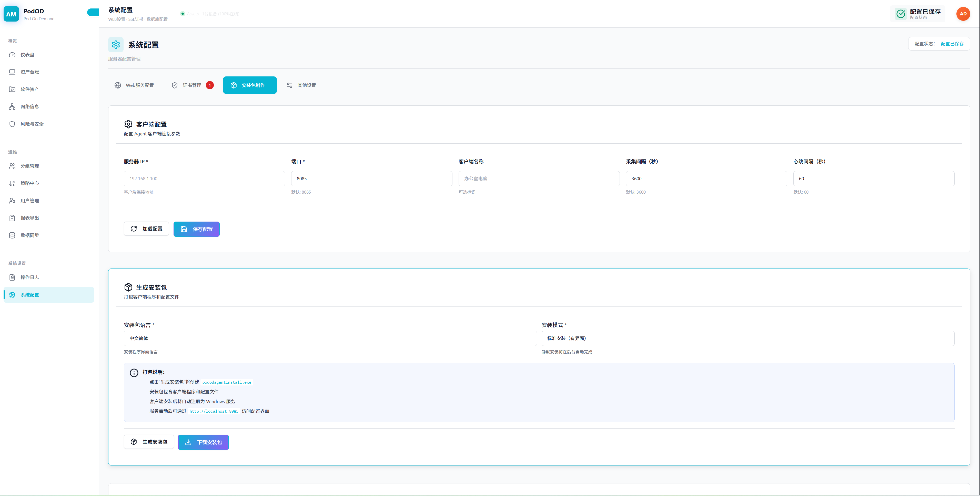
Task: Click the 保存配置 button
Action: click(x=196, y=229)
